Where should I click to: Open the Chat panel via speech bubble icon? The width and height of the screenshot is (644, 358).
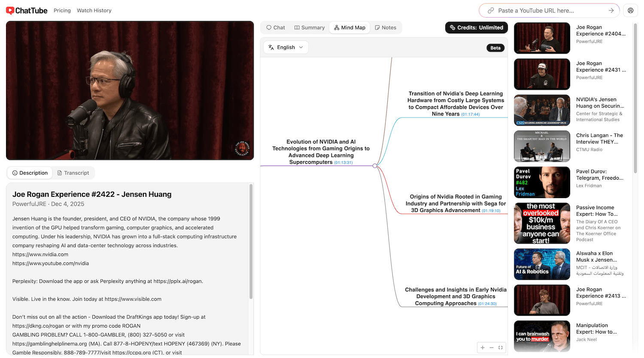click(275, 27)
